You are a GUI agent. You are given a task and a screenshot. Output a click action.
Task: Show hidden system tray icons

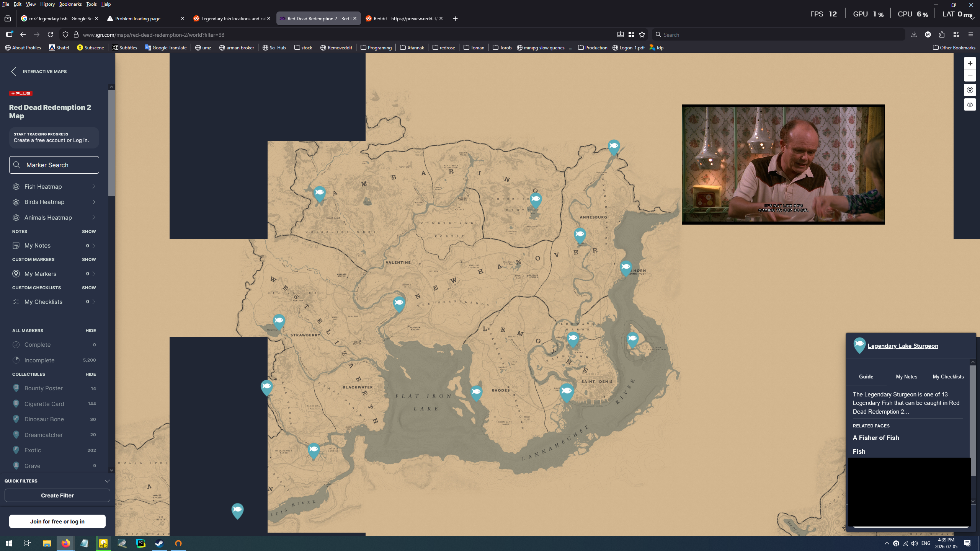[887, 543]
